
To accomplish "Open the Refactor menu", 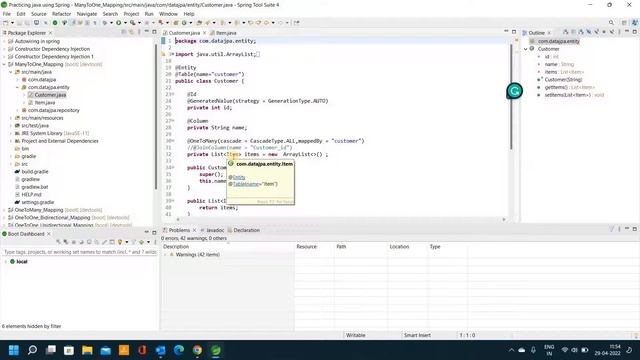I will [x=62, y=14].
